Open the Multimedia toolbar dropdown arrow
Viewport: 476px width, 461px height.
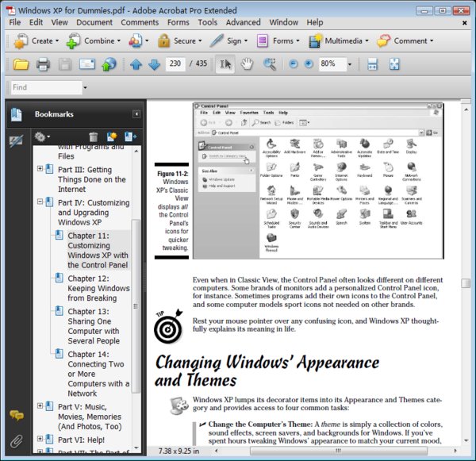click(367, 40)
